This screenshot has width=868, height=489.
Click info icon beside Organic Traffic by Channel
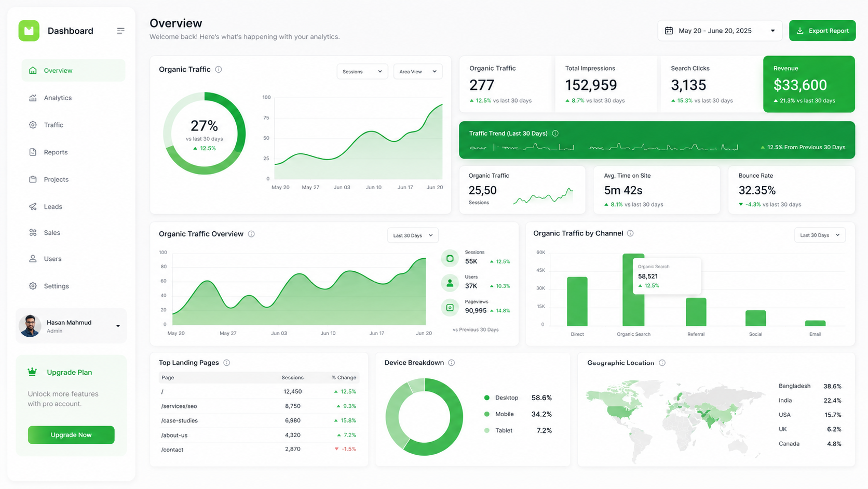[x=630, y=233]
